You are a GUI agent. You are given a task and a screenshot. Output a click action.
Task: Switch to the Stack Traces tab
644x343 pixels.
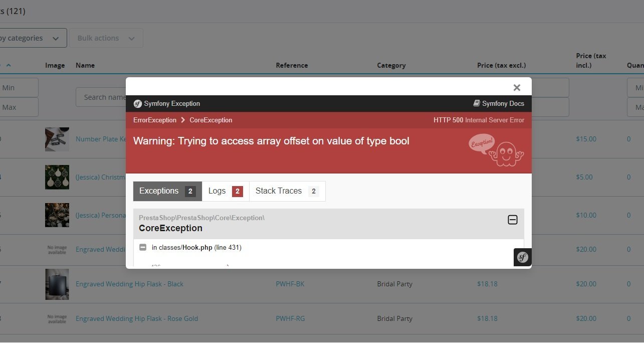click(287, 191)
